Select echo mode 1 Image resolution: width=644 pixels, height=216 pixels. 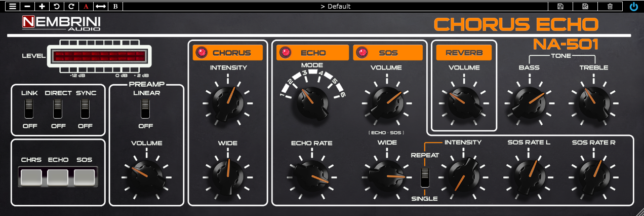click(283, 94)
